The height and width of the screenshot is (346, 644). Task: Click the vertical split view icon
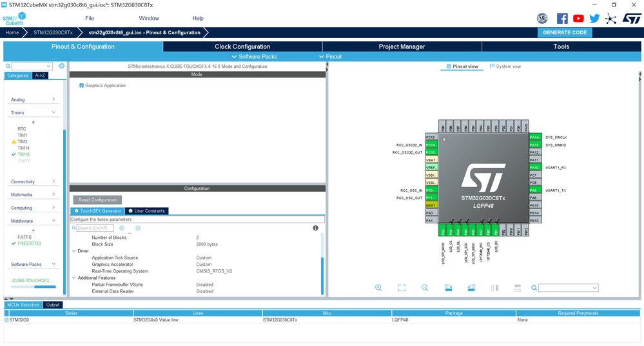point(494,288)
